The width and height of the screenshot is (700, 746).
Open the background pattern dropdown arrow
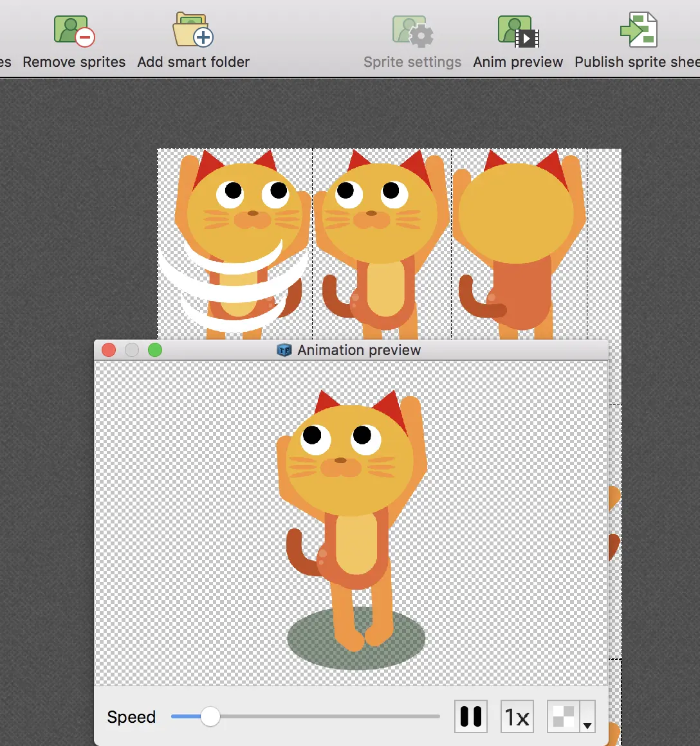coord(587,716)
